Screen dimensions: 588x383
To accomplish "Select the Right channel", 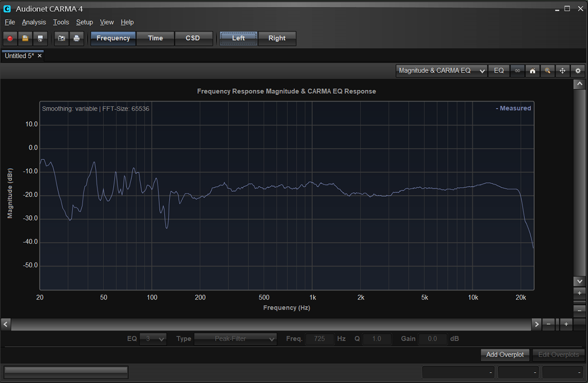I will pos(277,38).
